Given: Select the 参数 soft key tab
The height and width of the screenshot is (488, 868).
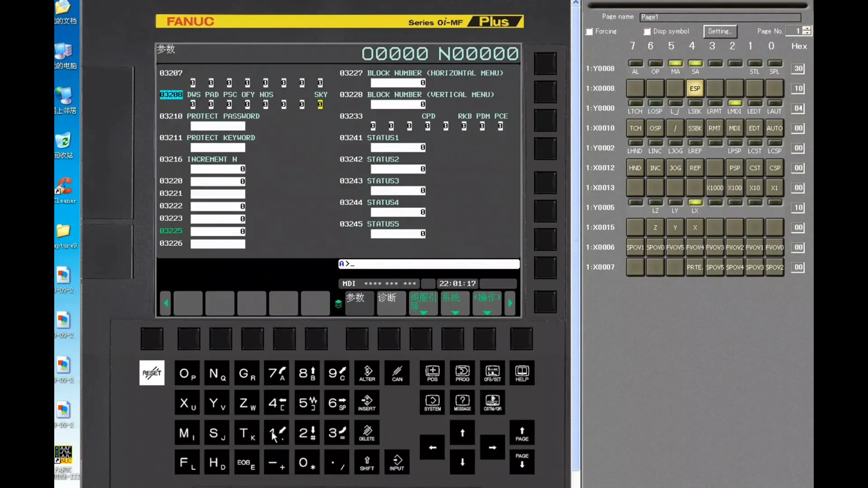Looking at the screenshot, I should tap(359, 303).
